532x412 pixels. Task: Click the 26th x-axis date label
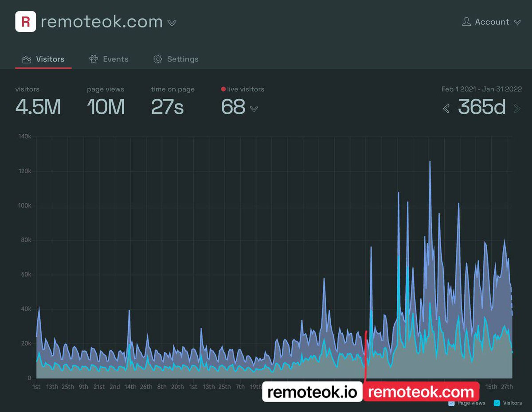tap(146, 387)
